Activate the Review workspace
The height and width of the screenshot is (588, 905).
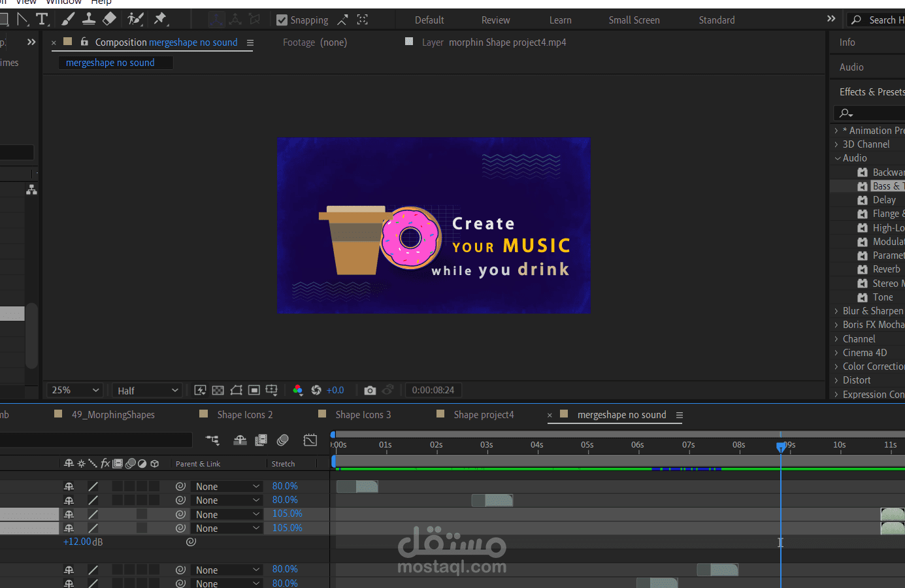coord(495,20)
